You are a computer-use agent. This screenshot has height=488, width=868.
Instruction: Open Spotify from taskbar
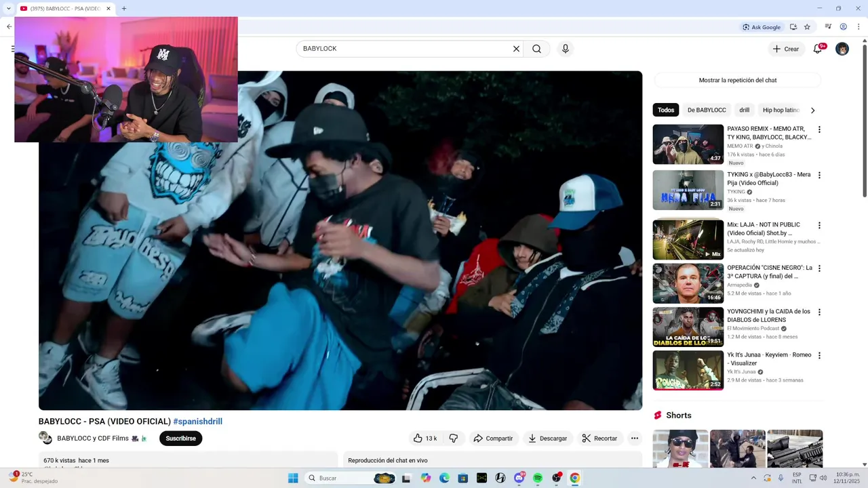538,478
